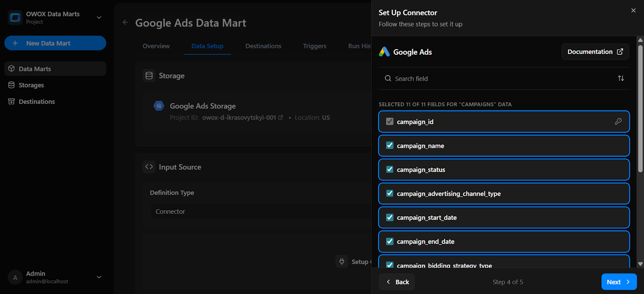Switch to the Data Setup tab
Screen dimensions: 644x294
(x=207, y=46)
